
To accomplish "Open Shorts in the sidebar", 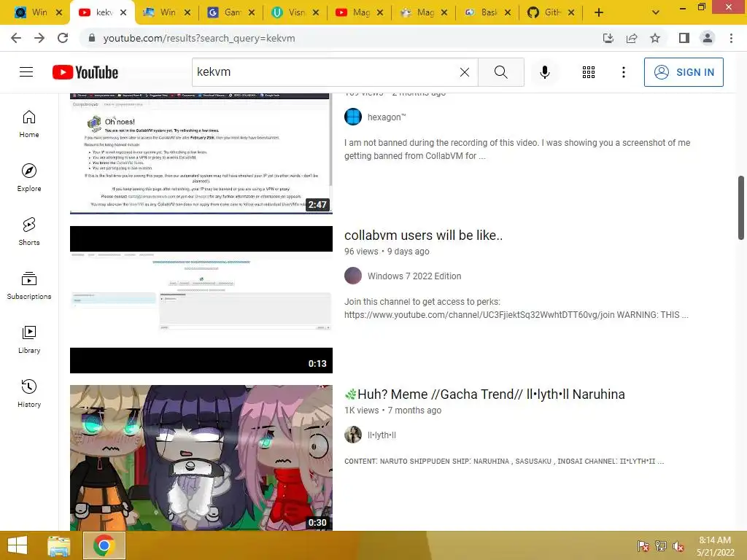I will click(29, 231).
